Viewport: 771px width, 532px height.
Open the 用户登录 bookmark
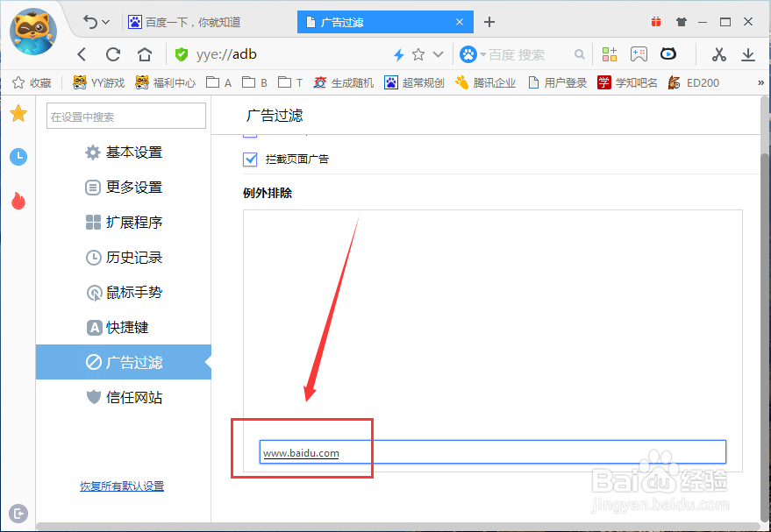(x=557, y=83)
